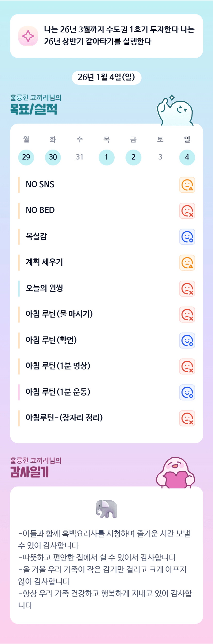Click the gratitude diary text entry
Viewport: 213px width, 644px height.
click(105, 569)
